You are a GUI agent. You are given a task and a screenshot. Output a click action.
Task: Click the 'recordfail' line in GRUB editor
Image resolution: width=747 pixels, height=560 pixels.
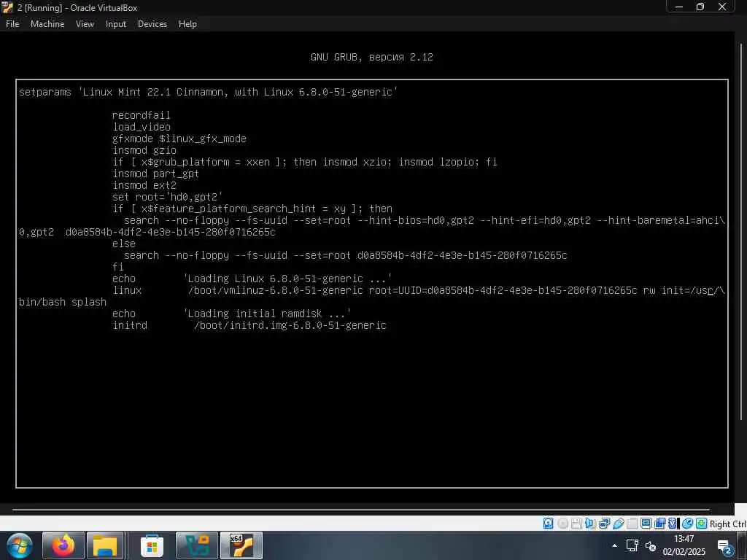point(141,115)
